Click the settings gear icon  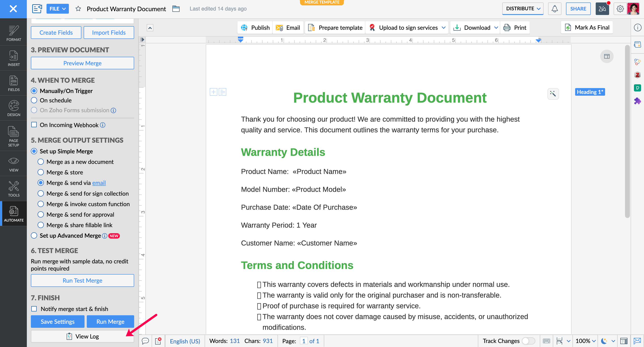[x=620, y=9]
